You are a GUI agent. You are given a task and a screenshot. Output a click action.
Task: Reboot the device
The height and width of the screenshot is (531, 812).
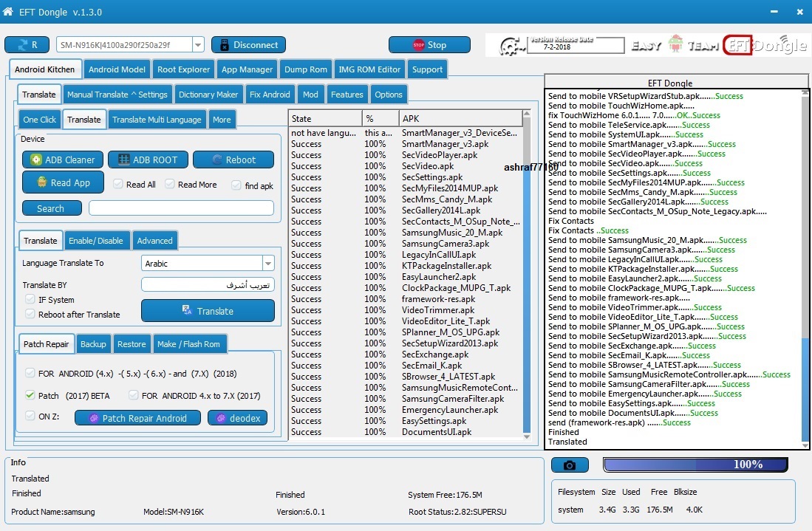233,160
